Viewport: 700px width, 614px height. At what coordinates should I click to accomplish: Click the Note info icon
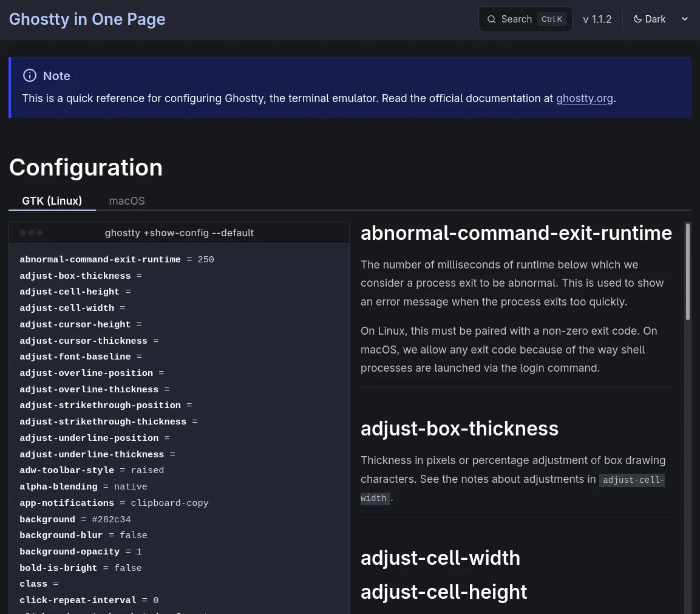coord(30,75)
